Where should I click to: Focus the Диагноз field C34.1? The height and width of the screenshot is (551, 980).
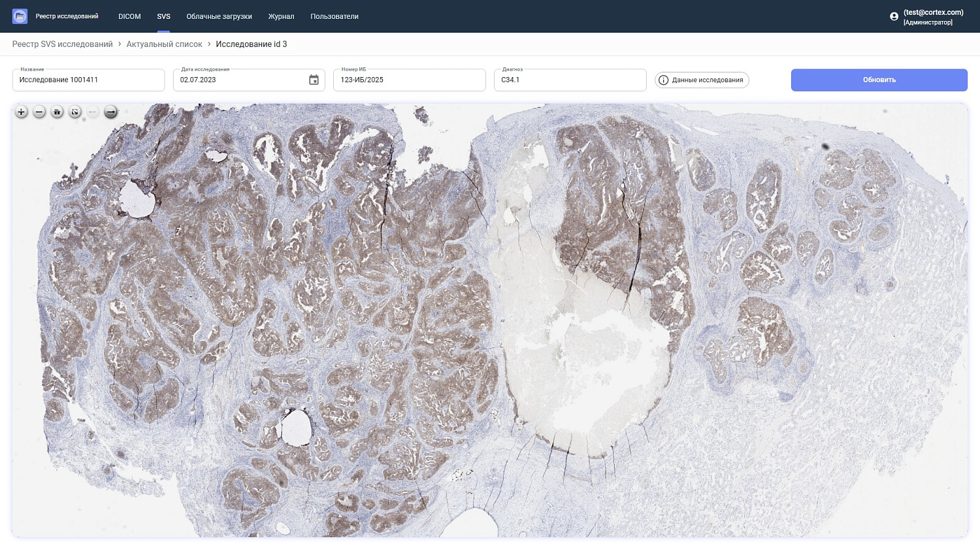click(570, 80)
